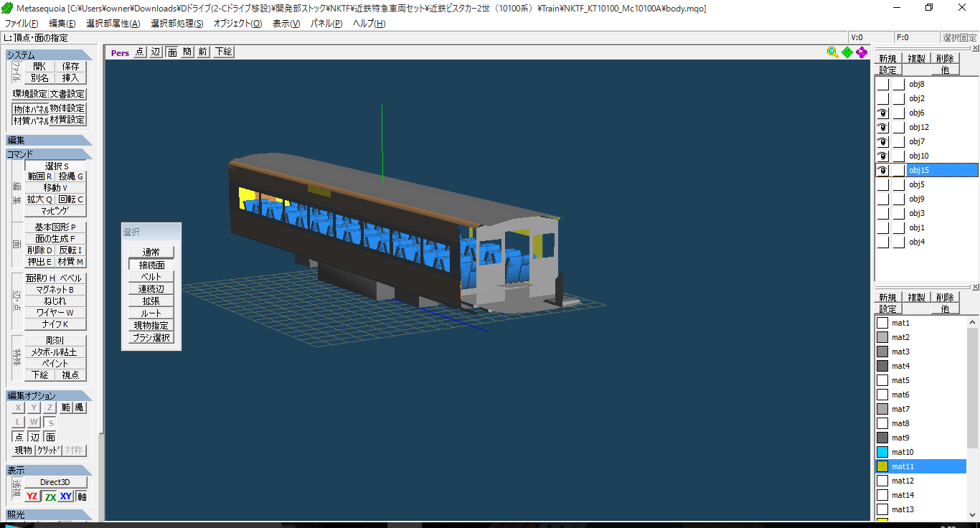Expand the 編集 panel header

click(49, 141)
